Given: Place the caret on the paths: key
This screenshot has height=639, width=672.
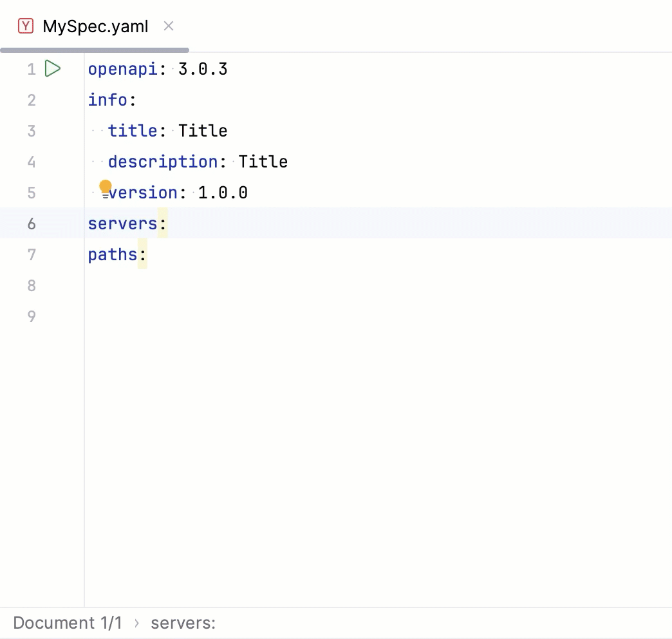Looking at the screenshot, I should point(115,254).
